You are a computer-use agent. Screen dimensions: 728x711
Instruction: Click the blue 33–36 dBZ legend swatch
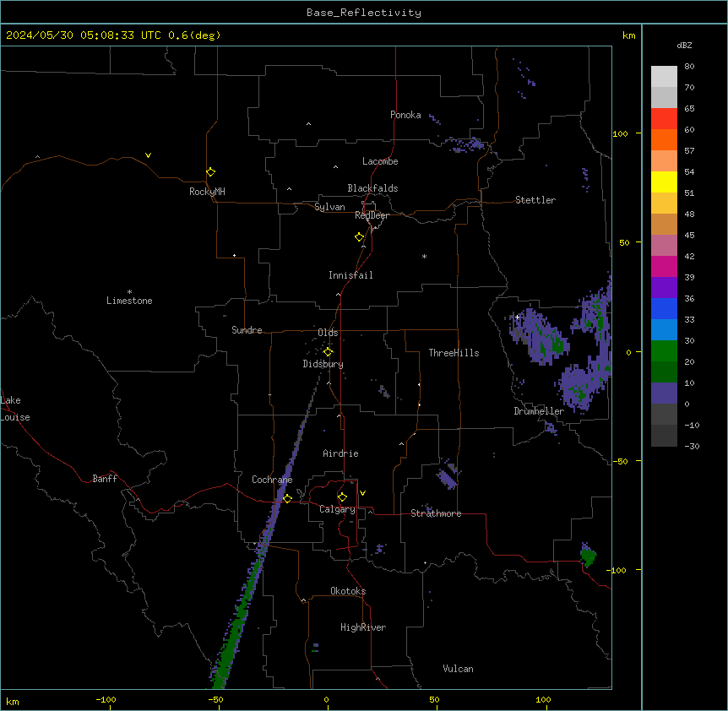click(x=664, y=308)
